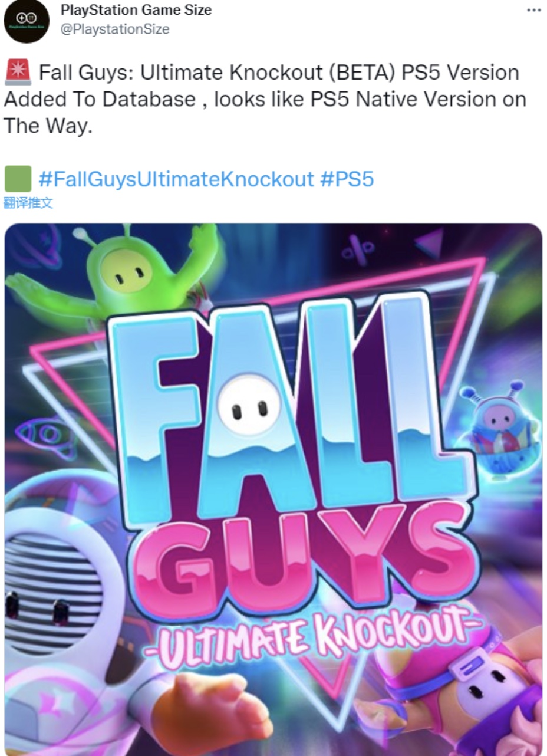Click the green square emoji icon
Viewport: 547px width, 756px height.
pos(17,179)
